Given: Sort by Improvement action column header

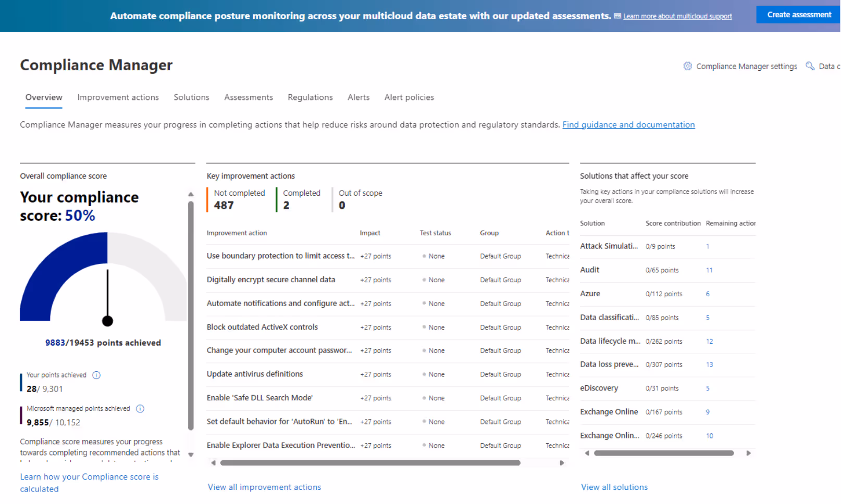Looking at the screenshot, I should pyautogui.click(x=237, y=233).
